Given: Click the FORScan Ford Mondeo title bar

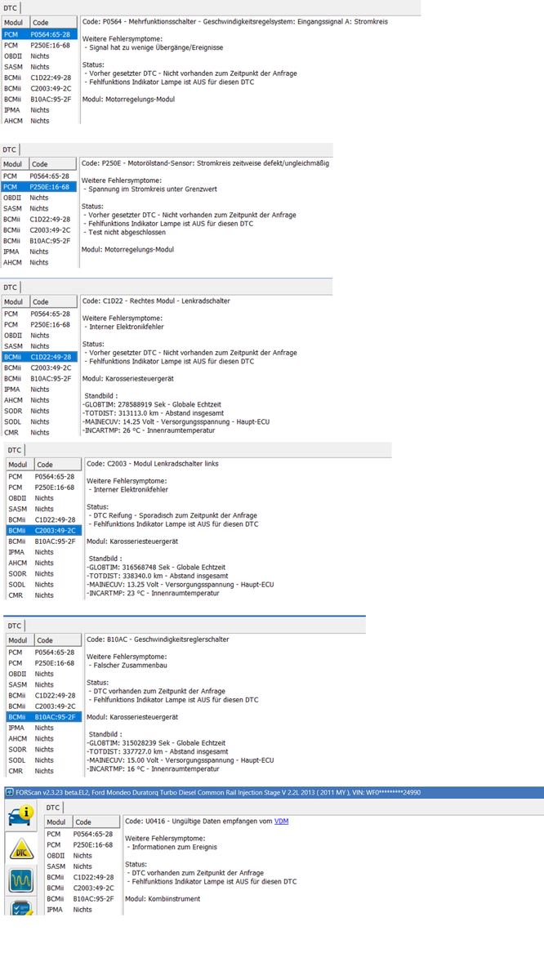Looking at the screenshot, I should 245,792.
